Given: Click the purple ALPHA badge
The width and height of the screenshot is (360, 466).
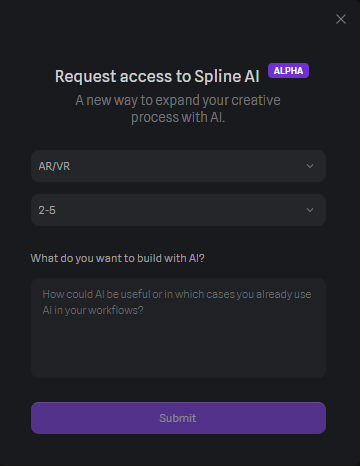Looking at the screenshot, I should pyautogui.click(x=288, y=71).
